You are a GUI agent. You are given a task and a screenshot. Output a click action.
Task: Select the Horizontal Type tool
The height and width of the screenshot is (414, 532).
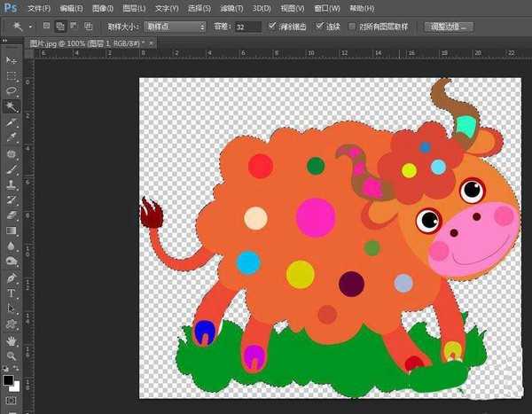(x=12, y=293)
